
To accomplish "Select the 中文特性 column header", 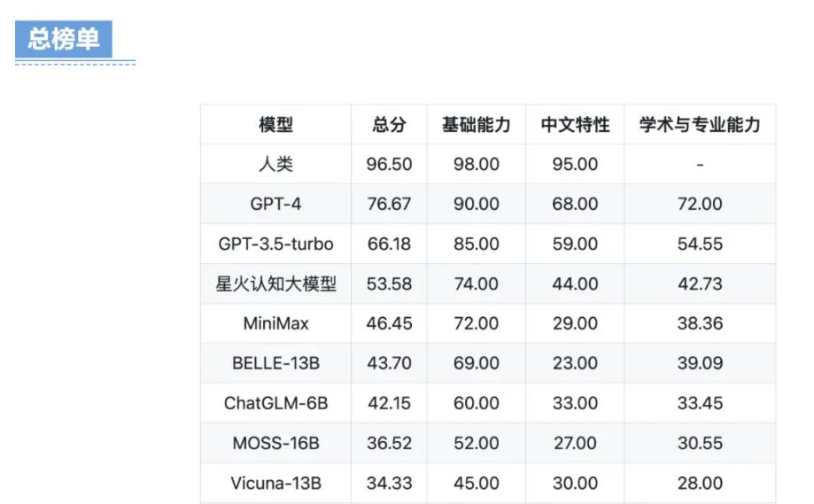I will tap(575, 125).
